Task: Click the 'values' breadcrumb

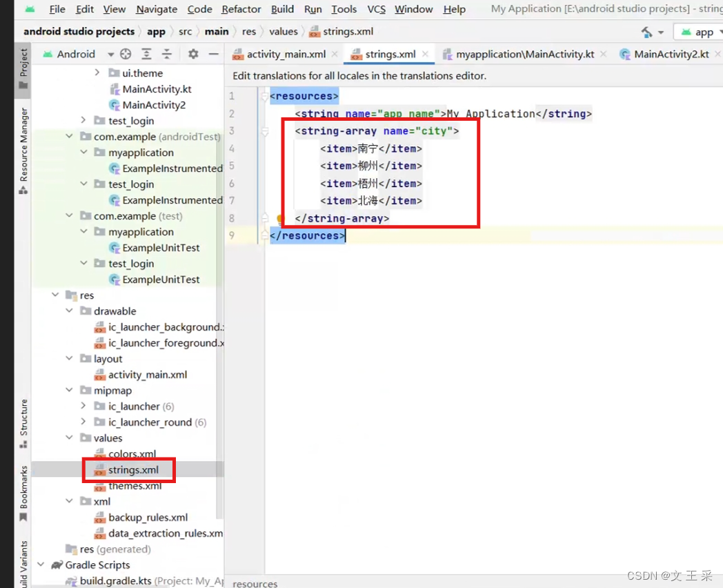Action: pos(283,31)
